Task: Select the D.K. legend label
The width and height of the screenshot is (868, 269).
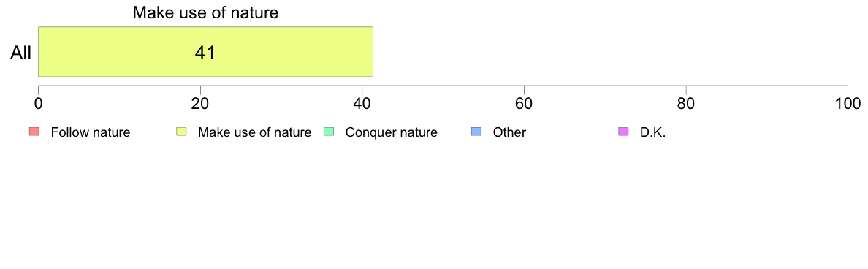Action: pyautogui.click(x=652, y=132)
